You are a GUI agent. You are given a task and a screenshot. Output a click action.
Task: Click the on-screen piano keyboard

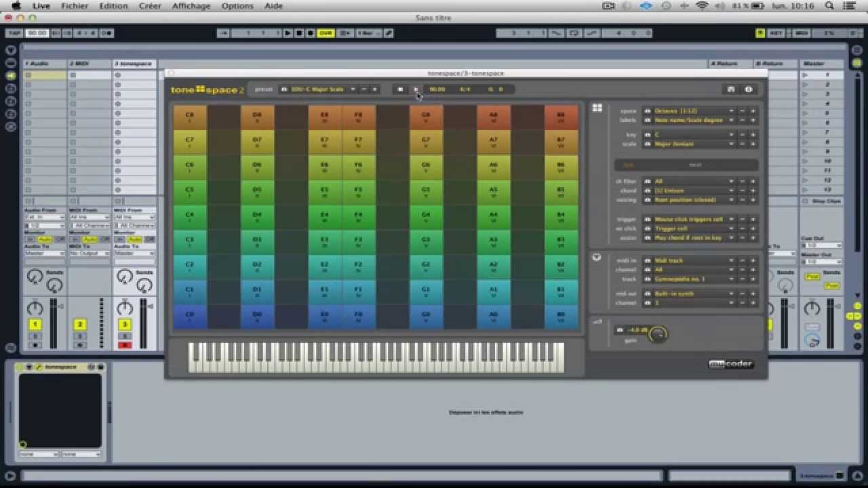coord(376,357)
